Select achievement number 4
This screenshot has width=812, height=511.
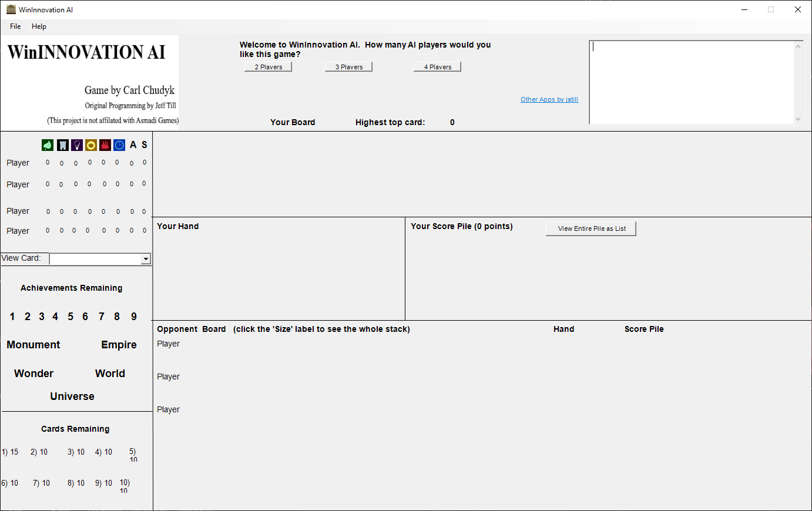pos(55,317)
